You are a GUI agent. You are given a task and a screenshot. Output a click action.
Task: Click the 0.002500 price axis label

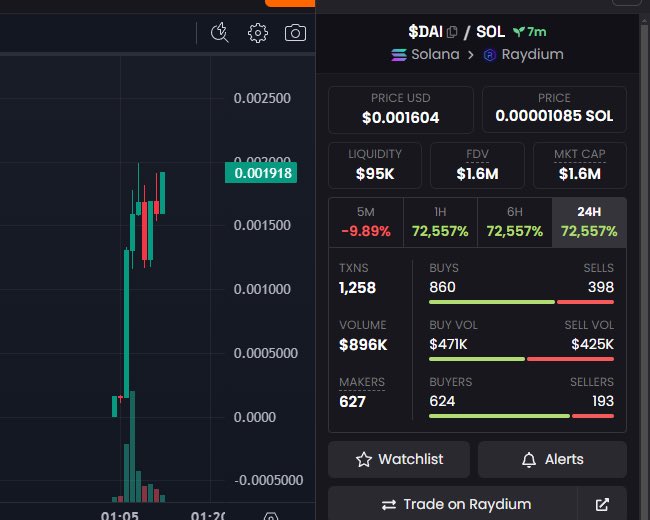point(262,98)
